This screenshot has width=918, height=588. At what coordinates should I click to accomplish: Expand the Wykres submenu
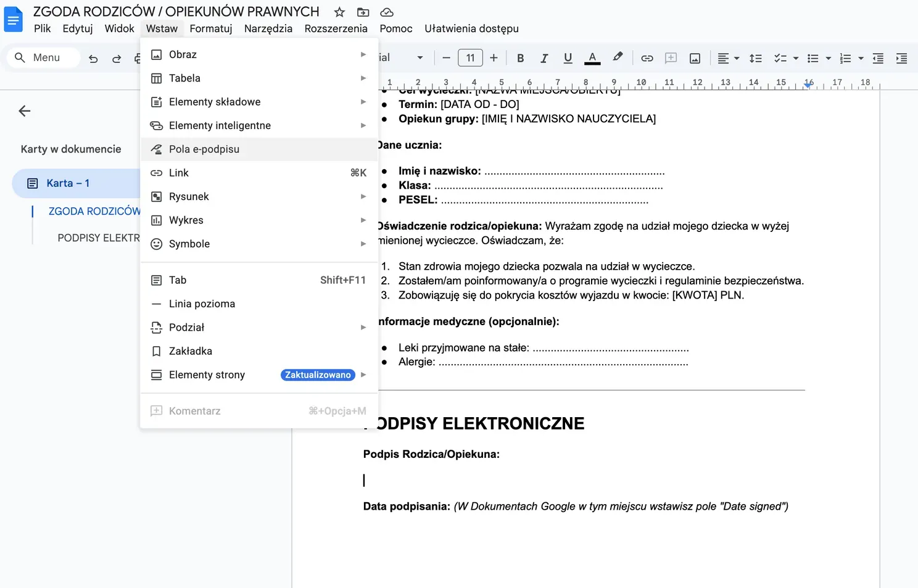click(x=259, y=220)
